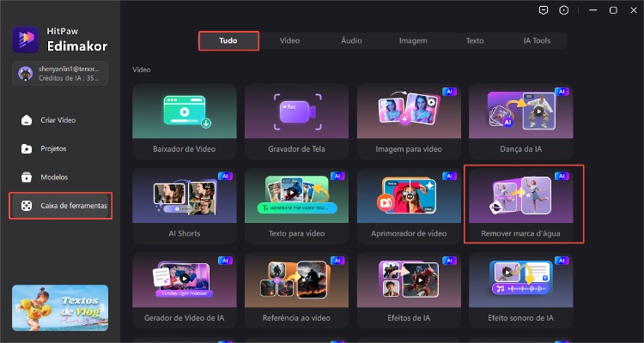Image resolution: width=644 pixels, height=343 pixels.
Task: Launch the Gravador de Tela recorder
Action: coord(296,120)
